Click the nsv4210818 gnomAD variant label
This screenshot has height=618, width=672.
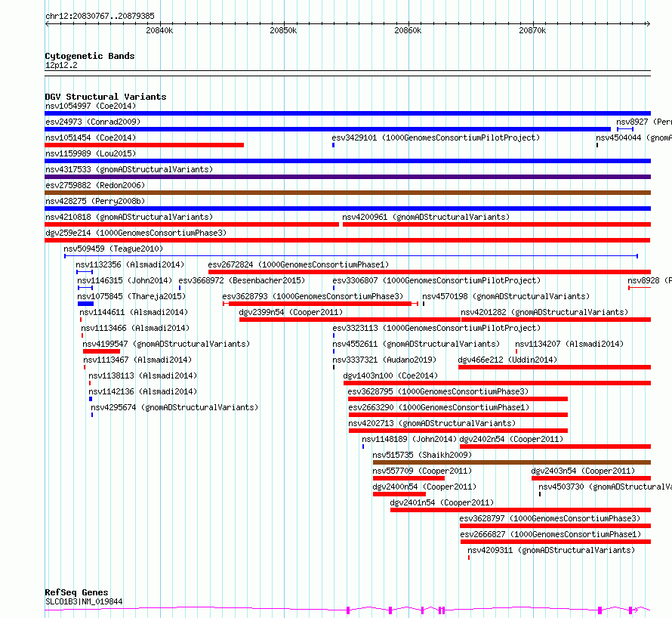click(129, 217)
